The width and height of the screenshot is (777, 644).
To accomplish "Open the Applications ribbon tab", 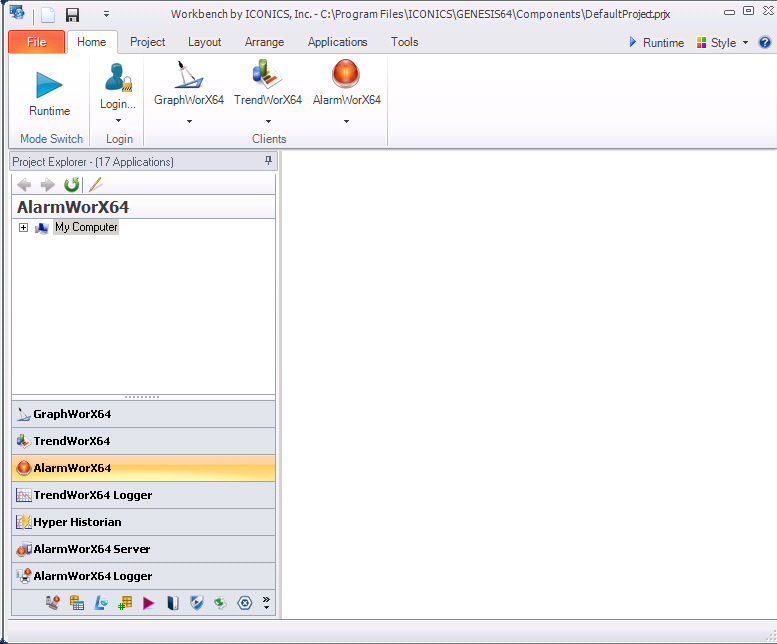I will pos(337,42).
